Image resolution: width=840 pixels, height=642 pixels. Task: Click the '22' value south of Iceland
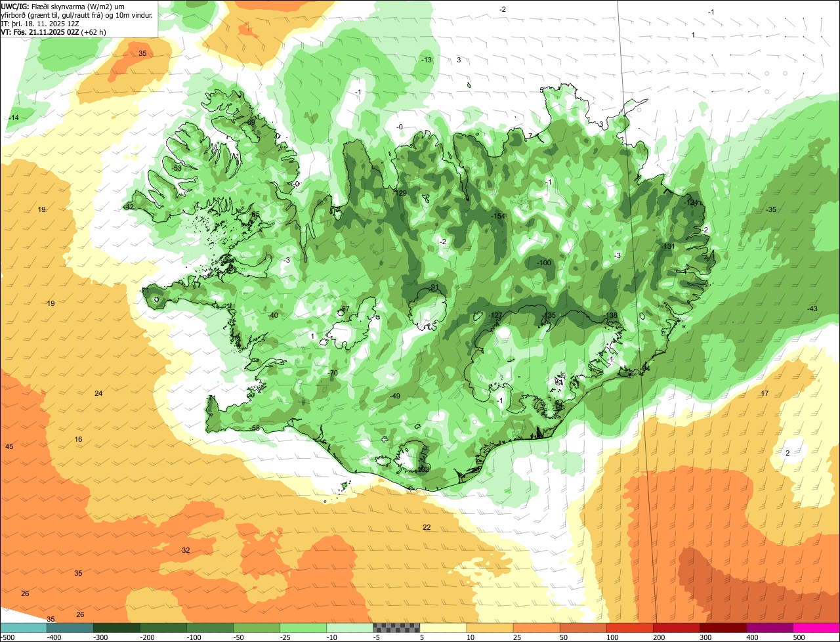point(427,528)
